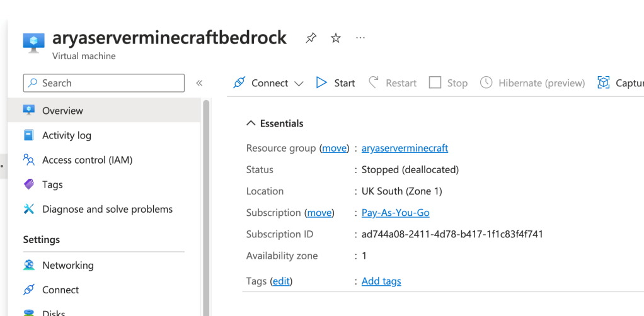Click the Stop square icon

435,83
